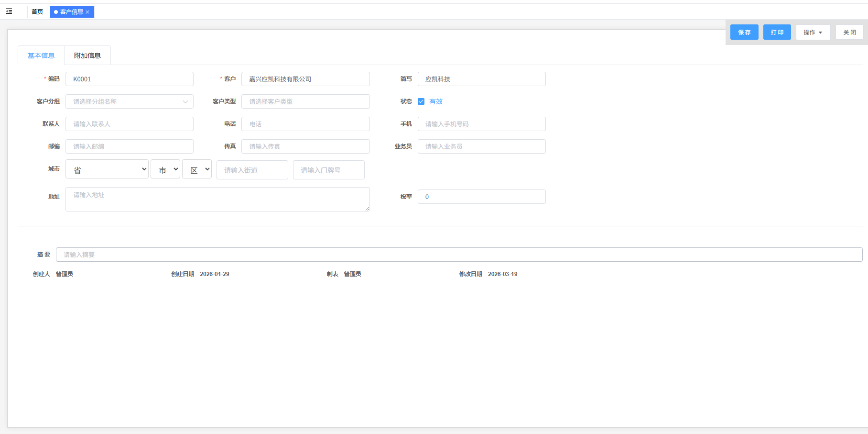
Task: Click the 打印 button
Action: (x=777, y=33)
